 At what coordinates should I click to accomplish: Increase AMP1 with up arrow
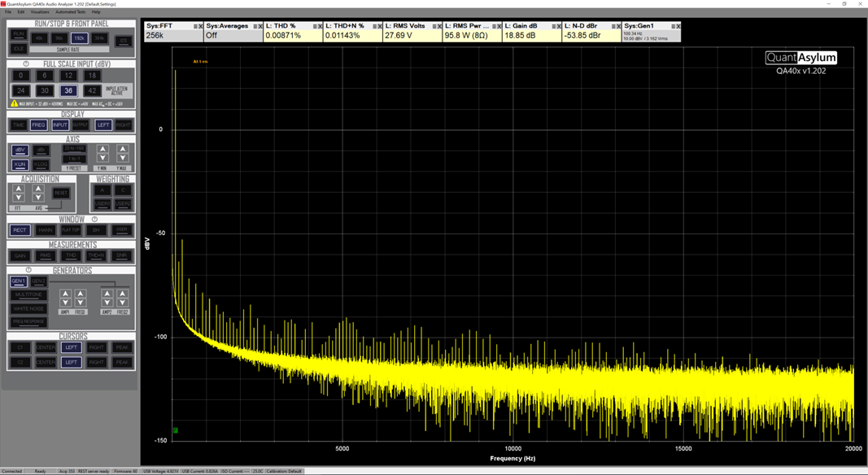pyautogui.click(x=65, y=294)
